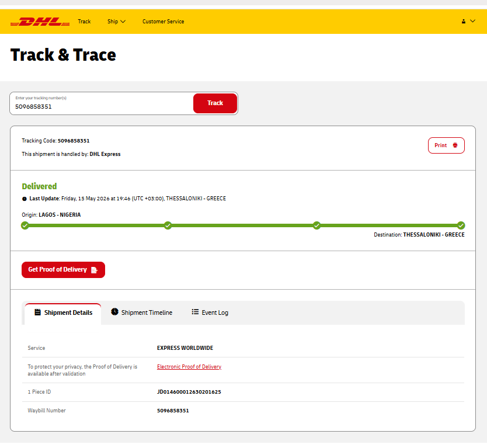Click the final progress checkpoint at destination
487x448 pixels.
(x=461, y=225)
